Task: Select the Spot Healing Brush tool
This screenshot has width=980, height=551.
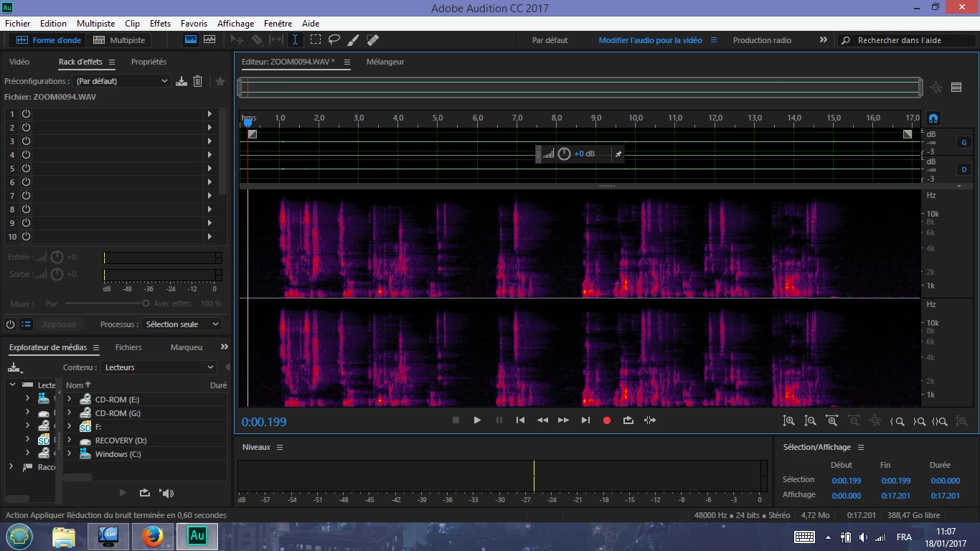Action: [372, 40]
